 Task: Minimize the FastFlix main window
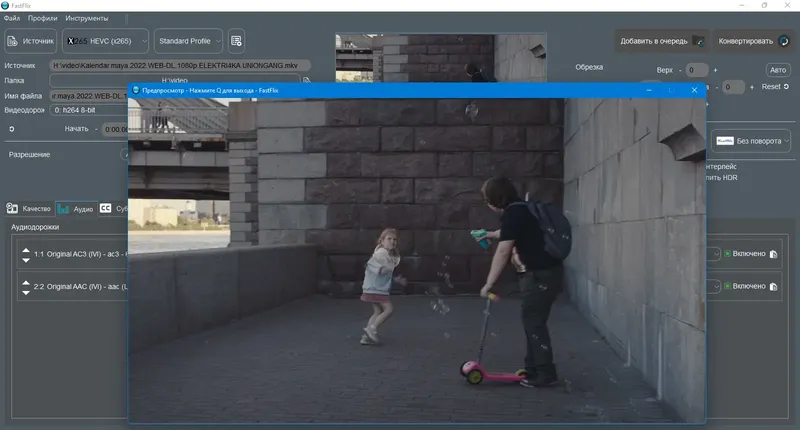point(741,5)
